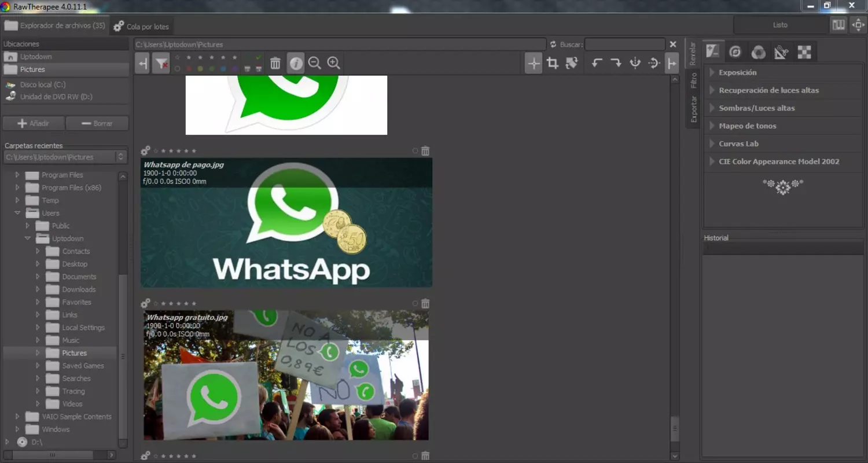
Task: Open the vertical Revelar tab
Action: tap(693, 54)
